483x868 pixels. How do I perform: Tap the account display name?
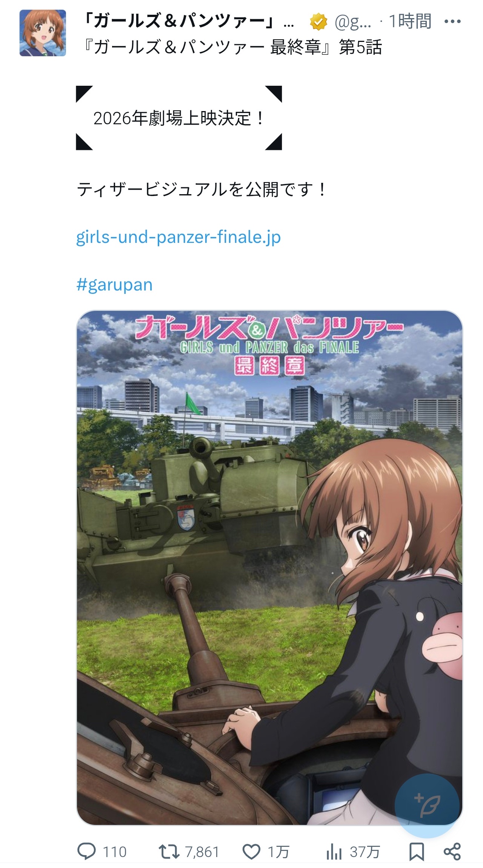(x=188, y=21)
